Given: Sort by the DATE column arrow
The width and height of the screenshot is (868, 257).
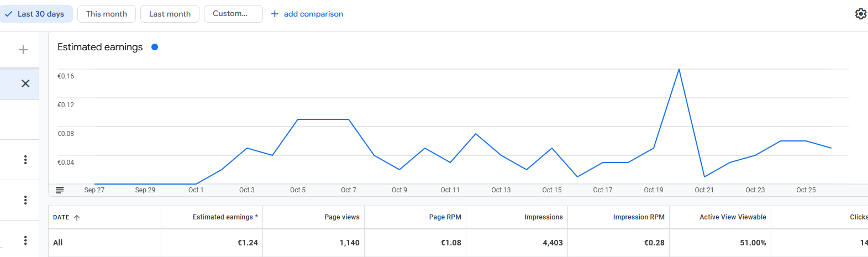Looking at the screenshot, I should pyautogui.click(x=77, y=218).
